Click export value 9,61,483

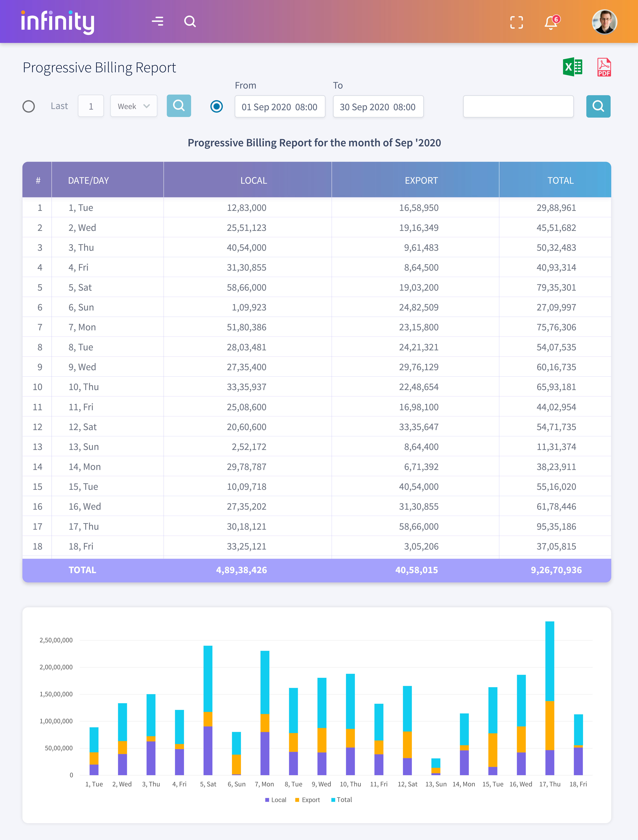(x=421, y=248)
